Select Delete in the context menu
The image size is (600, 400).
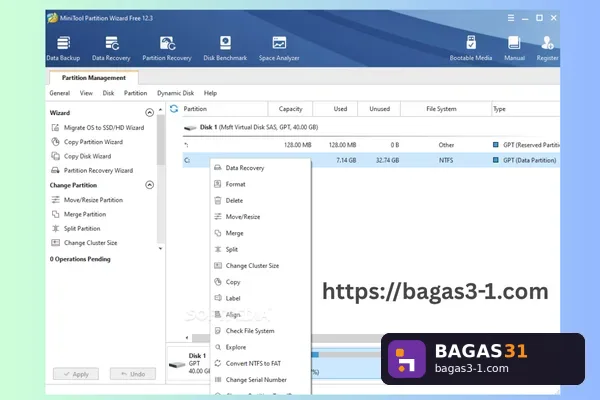[260, 201]
